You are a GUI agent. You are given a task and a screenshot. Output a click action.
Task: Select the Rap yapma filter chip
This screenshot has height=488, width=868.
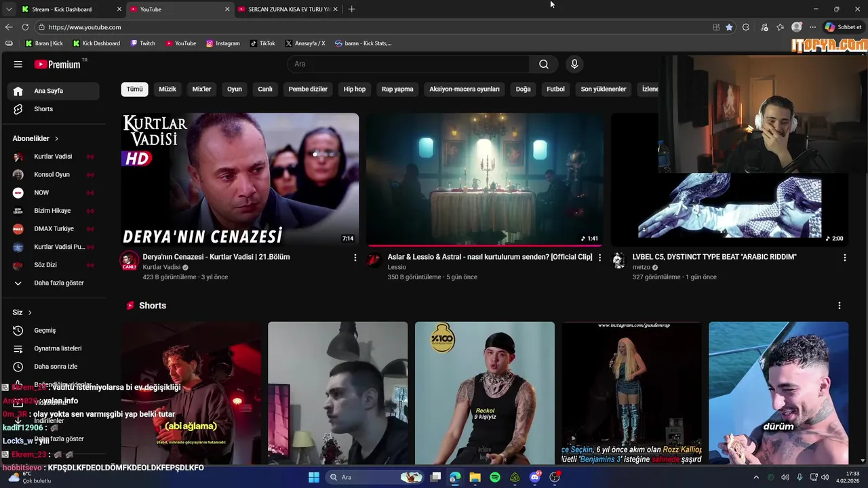point(397,89)
